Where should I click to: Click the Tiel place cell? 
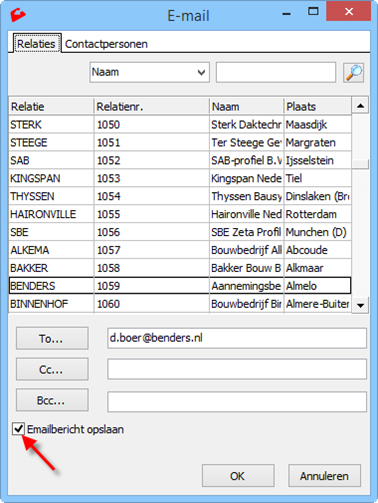318,178
